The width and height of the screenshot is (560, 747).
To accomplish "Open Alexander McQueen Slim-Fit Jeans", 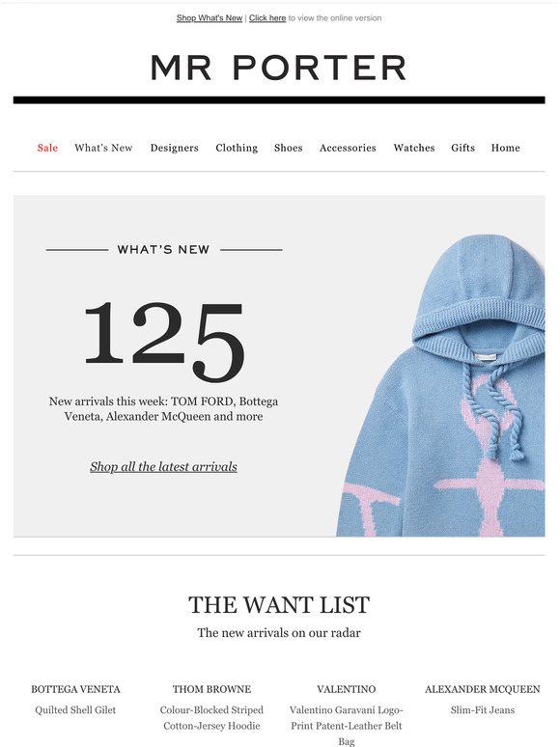I will [483, 709].
